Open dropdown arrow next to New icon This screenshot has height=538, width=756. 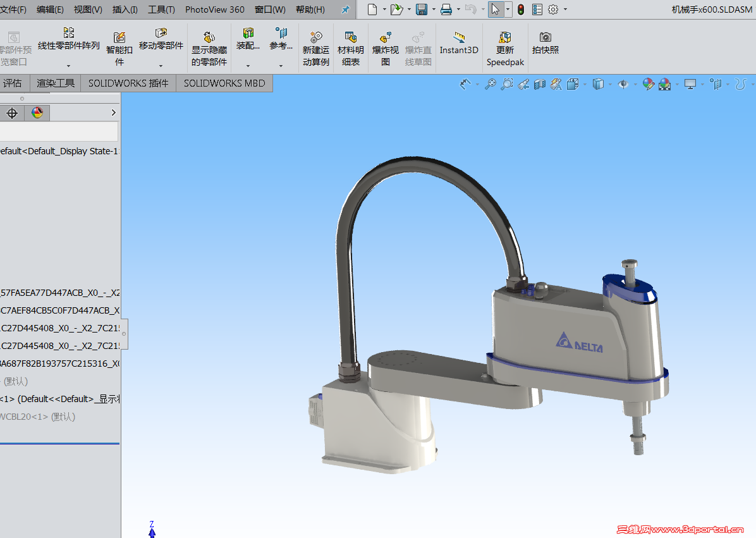[x=384, y=9]
